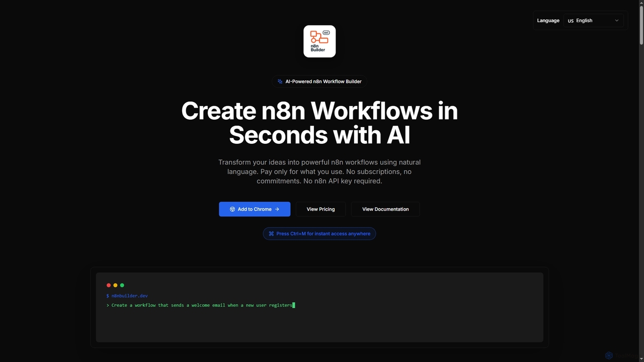Click the yellow dot in terminal window

tap(115, 285)
